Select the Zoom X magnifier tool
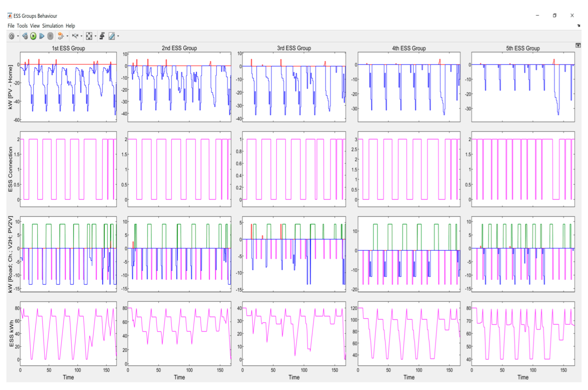588x390 pixels. click(x=75, y=36)
